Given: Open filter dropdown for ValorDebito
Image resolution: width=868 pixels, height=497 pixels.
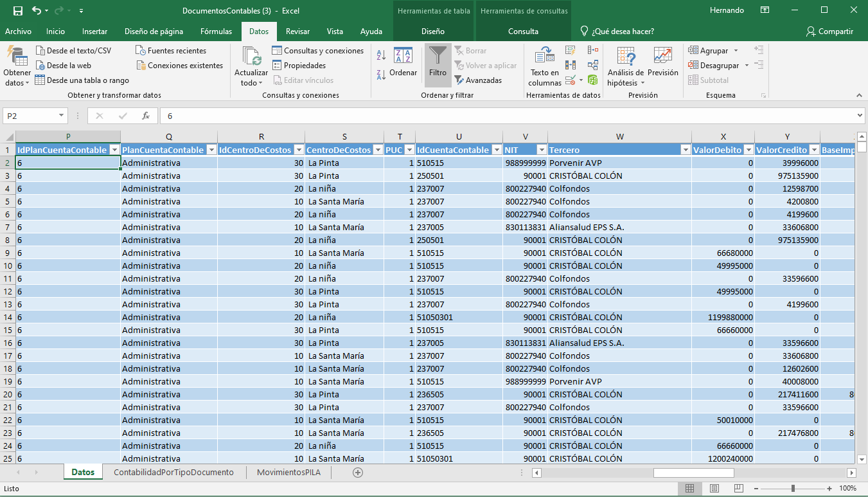Looking at the screenshot, I should pyautogui.click(x=748, y=150).
